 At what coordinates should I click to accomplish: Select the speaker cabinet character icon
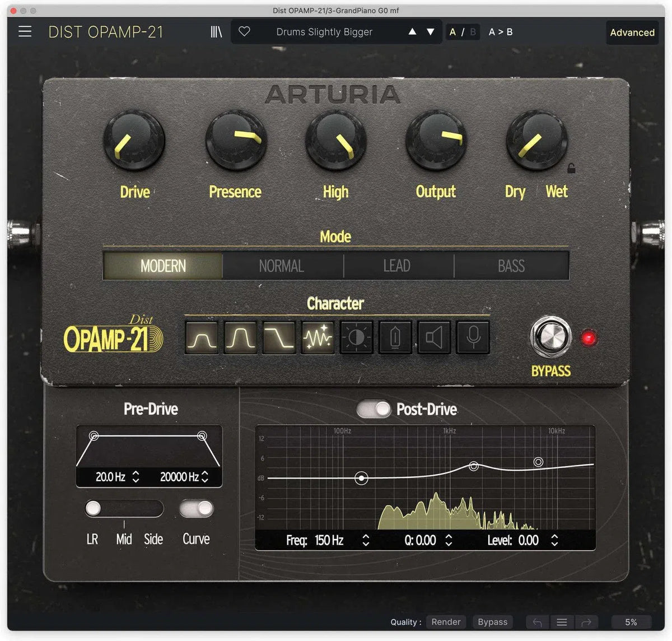point(434,337)
